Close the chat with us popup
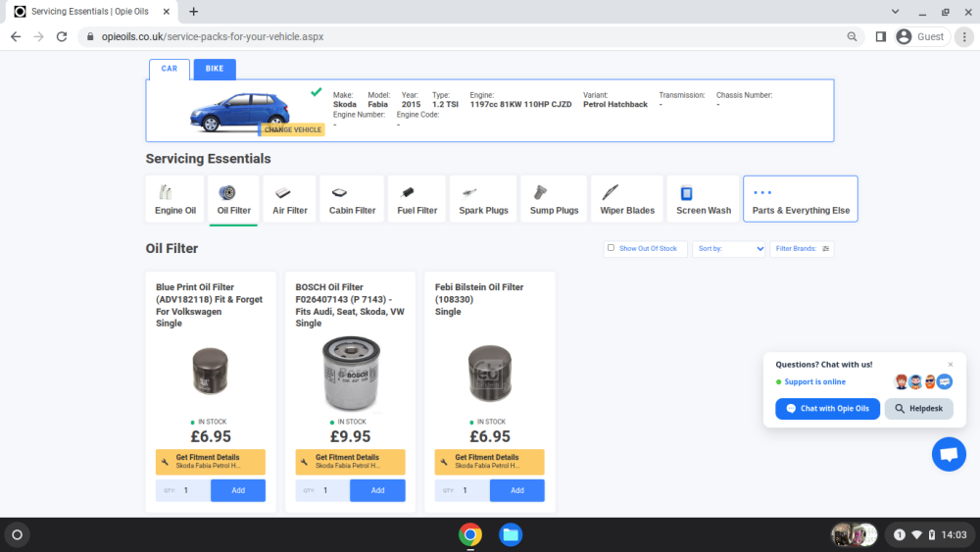The image size is (980, 552). pos(951,365)
